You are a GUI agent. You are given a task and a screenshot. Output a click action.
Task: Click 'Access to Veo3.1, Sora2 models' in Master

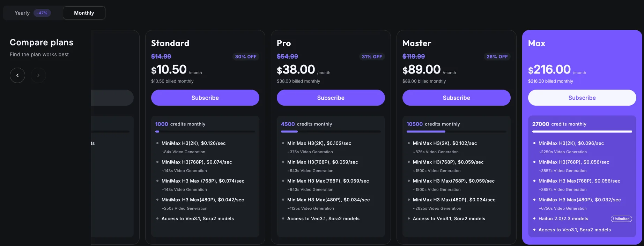tap(449, 218)
